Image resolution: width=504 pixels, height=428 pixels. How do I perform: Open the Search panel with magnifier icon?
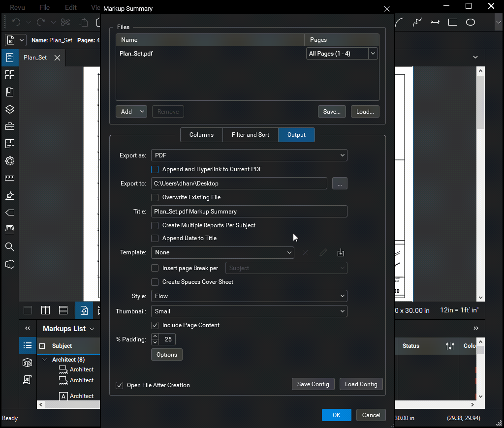coord(10,247)
